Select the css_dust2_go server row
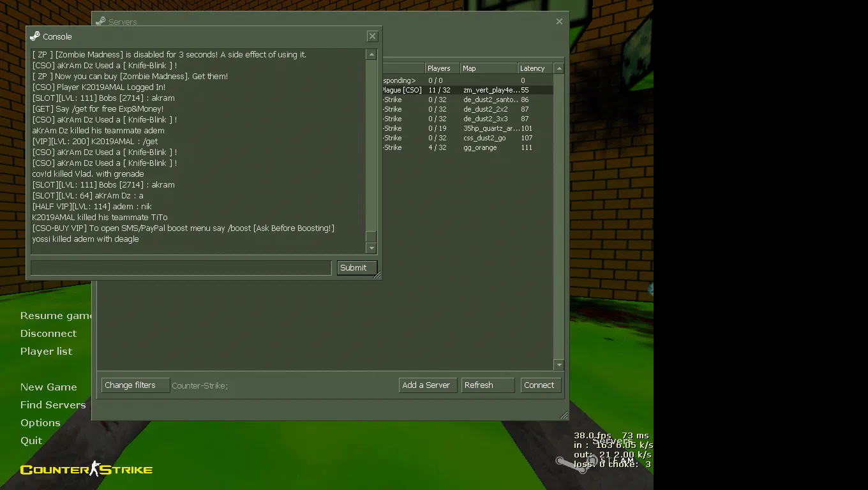This screenshot has height=490, width=868. [x=468, y=138]
